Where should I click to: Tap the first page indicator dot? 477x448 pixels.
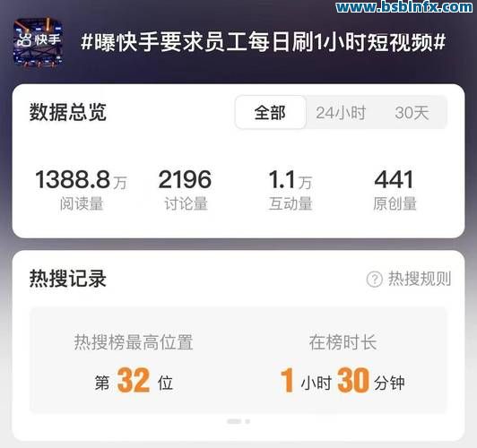point(234,421)
